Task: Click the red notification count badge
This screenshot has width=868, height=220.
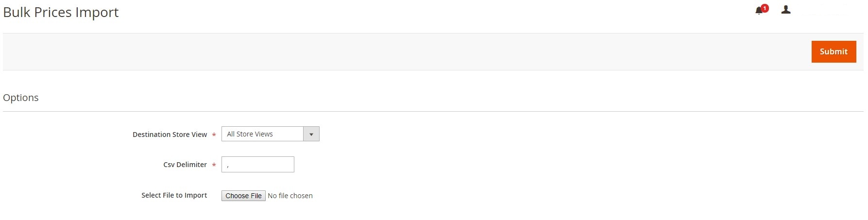Action: pyautogui.click(x=765, y=8)
